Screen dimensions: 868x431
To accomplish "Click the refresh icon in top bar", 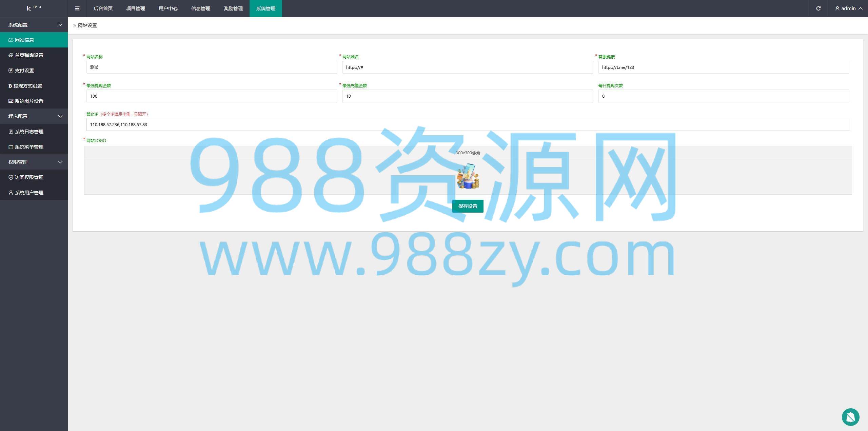I will 818,8.
